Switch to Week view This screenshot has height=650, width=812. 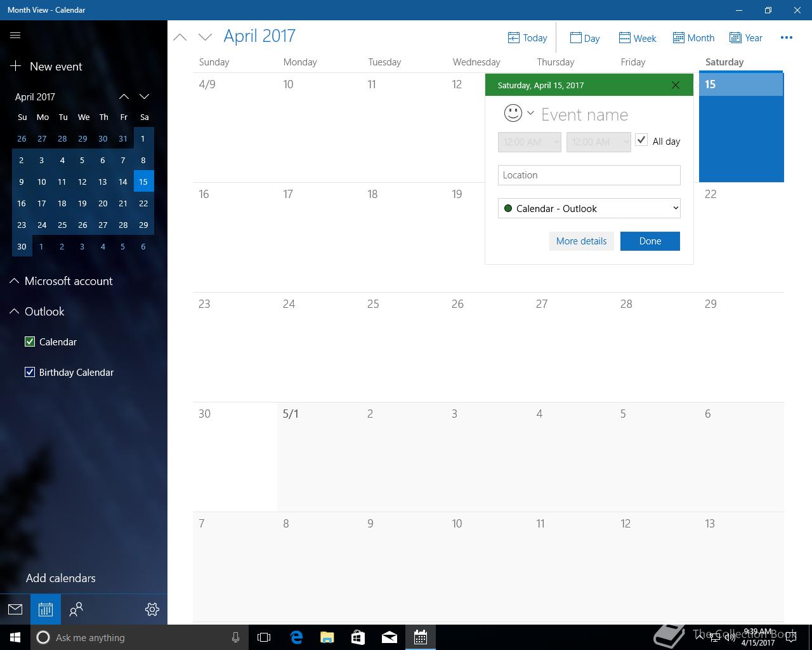[638, 38]
